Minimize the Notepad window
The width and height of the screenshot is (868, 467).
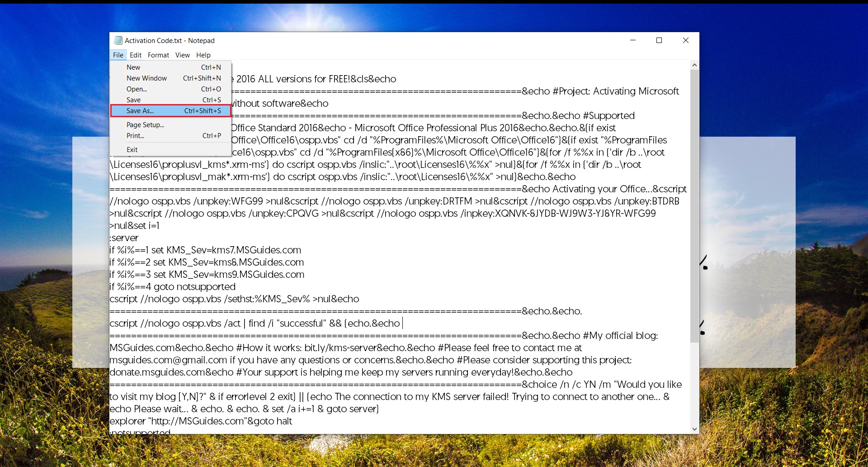point(633,40)
